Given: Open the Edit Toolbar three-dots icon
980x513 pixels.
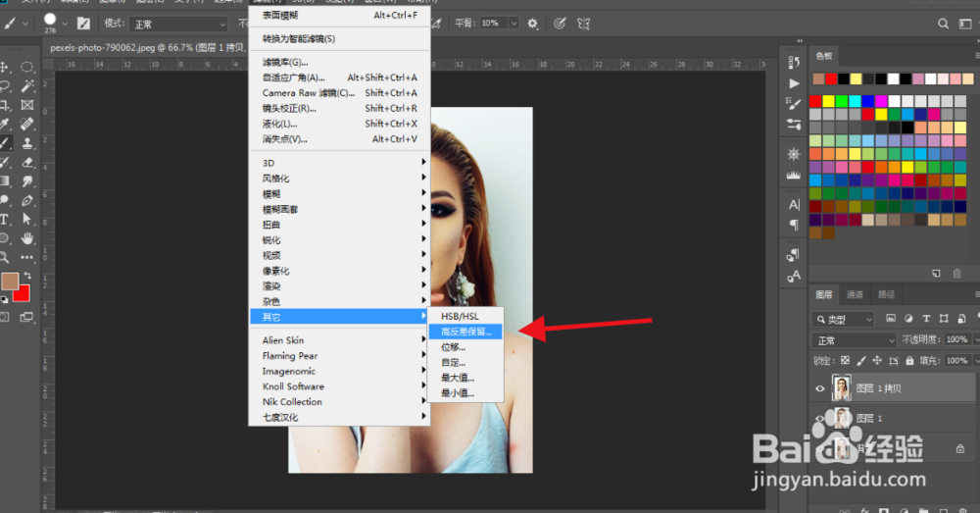Looking at the screenshot, I should pyautogui.click(x=26, y=257).
